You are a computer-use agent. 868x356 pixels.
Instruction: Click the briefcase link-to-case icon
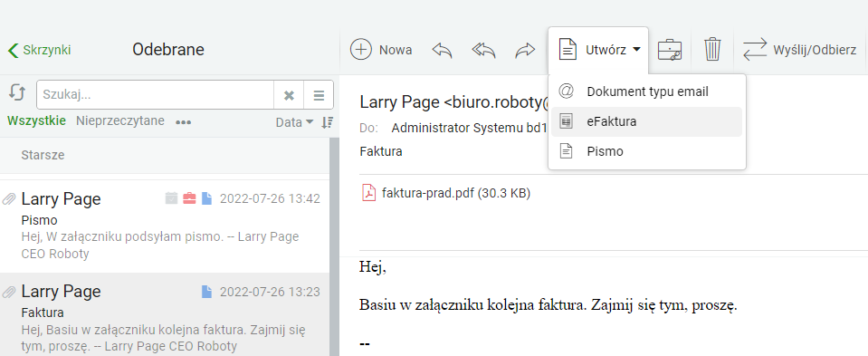(x=670, y=50)
